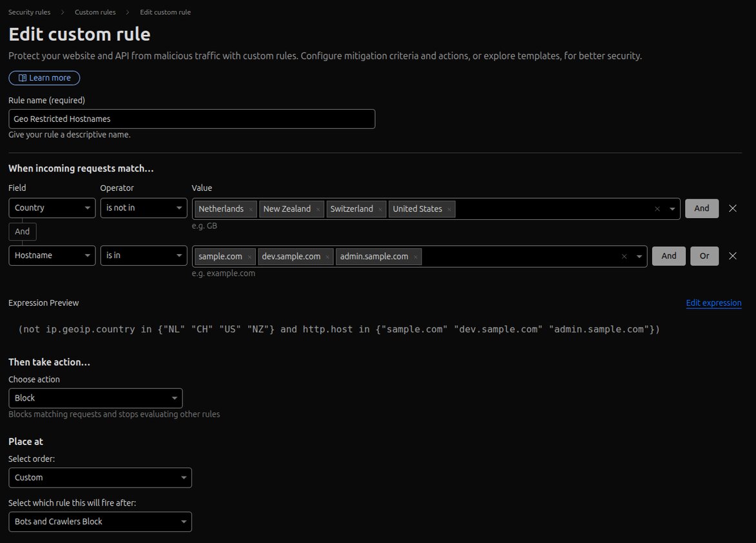The height and width of the screenshot is (543, 756).
Task: Remove the Netherlands tag from Country values
Action: point(251,210)
